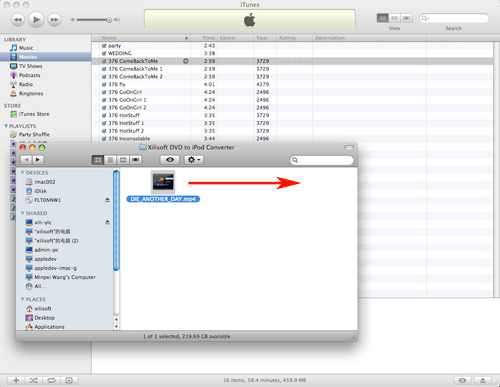
Task: Uncheck the '376 Inconsolable' checkbox
Action: (x=104, y=139)
